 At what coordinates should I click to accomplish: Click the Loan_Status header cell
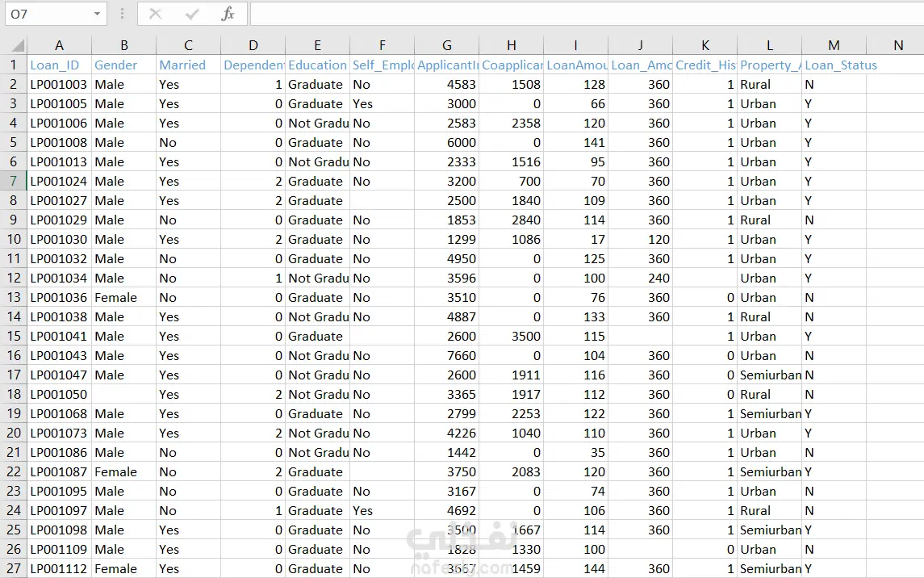(840, 65)
